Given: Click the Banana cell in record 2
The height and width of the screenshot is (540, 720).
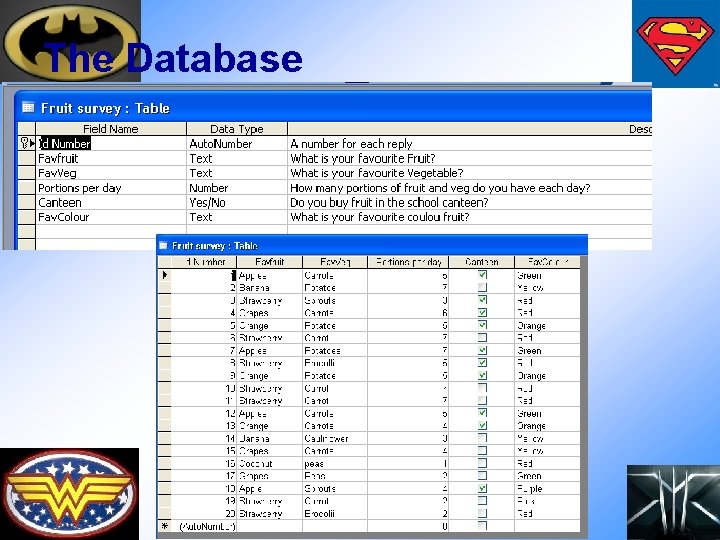Looking at the screenshot, I should tap(270, 288).
